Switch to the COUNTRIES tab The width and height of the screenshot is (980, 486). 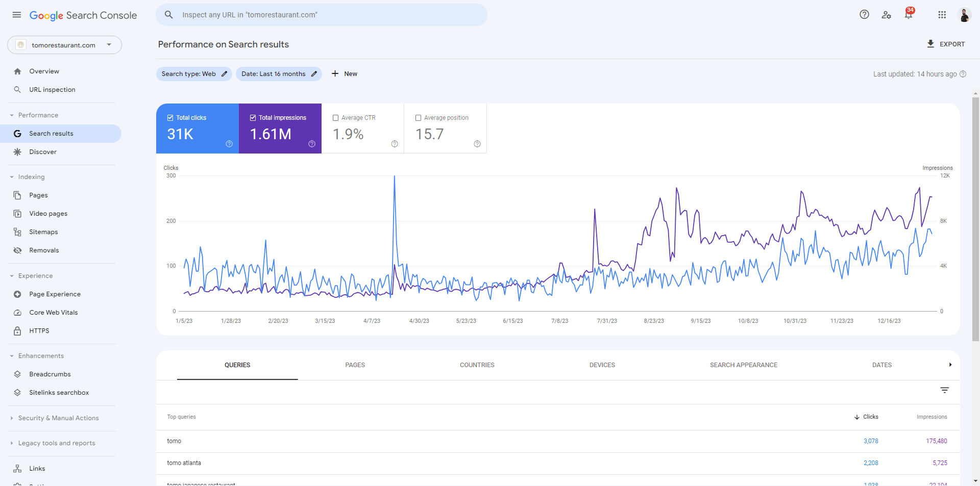tap(476, 365)
